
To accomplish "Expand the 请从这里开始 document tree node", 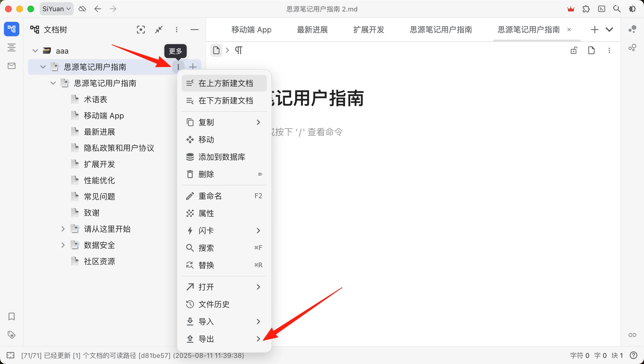I will point(63,229).
